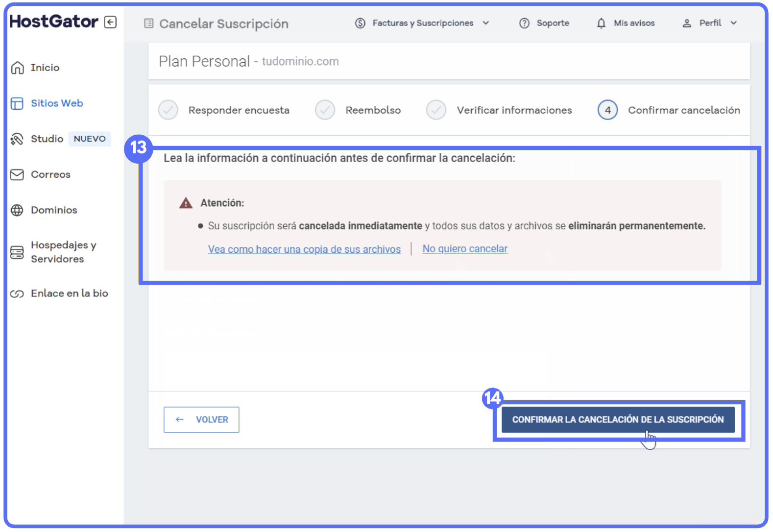Viewport: 773px width, 532px height.
Task: Click the Correos envelope icon
Action: click(17, 174)
